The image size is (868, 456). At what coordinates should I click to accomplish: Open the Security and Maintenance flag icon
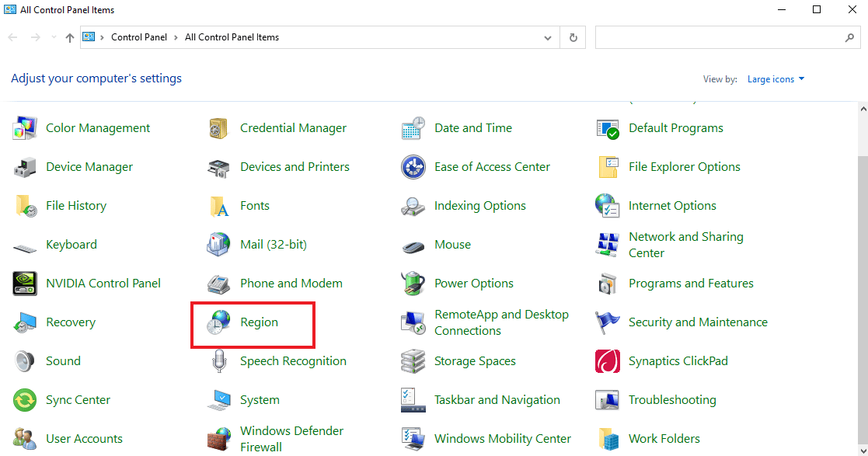(x=607, y=322)
